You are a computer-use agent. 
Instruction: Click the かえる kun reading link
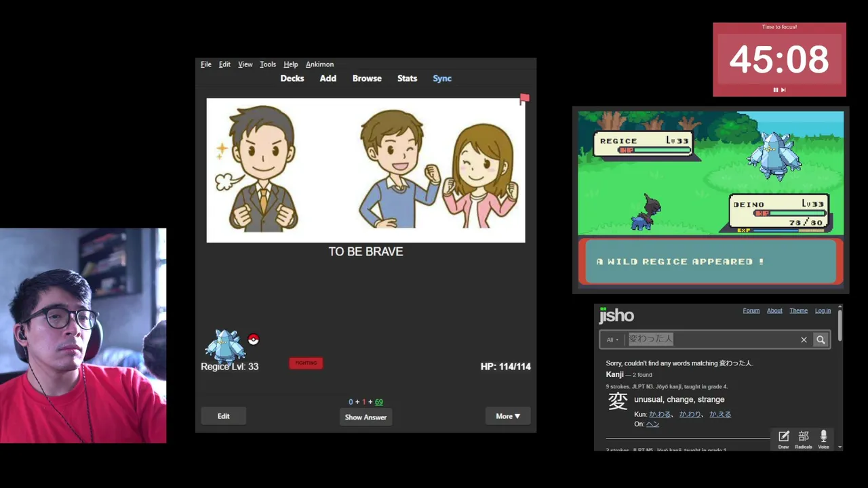[720, 414]
